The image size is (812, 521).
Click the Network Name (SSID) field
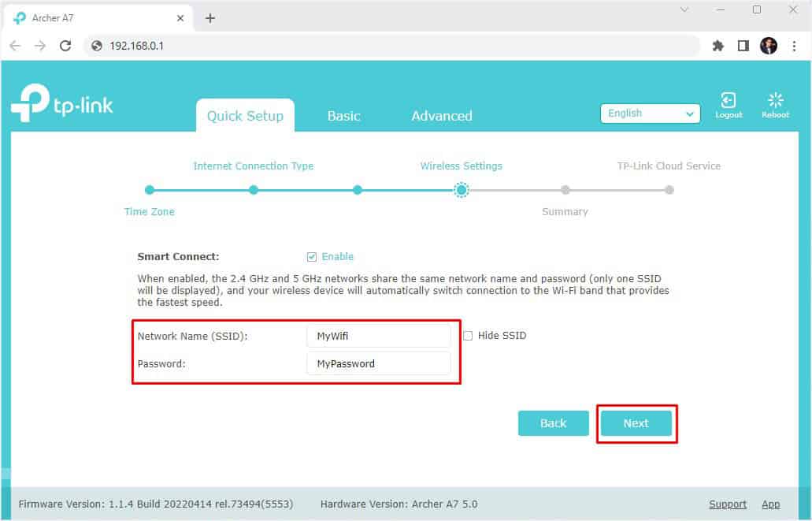379,336
